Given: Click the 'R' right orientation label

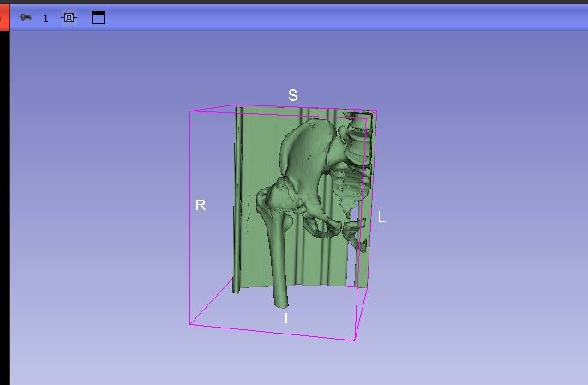Looking at the screenshot, I should pos(201,205).
